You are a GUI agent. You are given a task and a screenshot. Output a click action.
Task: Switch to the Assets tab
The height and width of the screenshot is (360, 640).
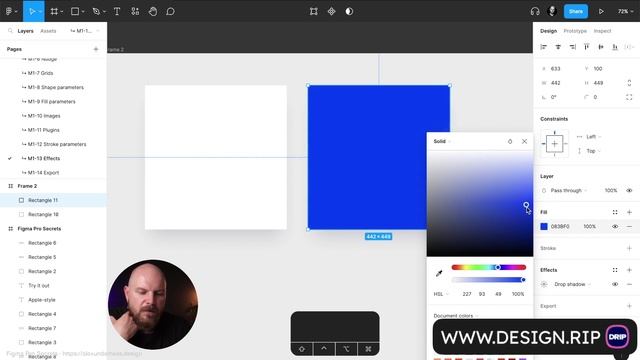tap(48, 31)
